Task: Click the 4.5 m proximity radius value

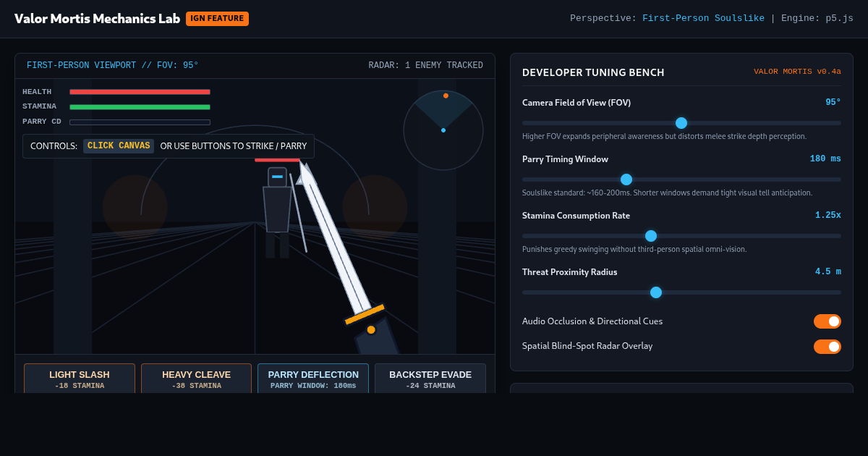Action: (x=828, y=272)
